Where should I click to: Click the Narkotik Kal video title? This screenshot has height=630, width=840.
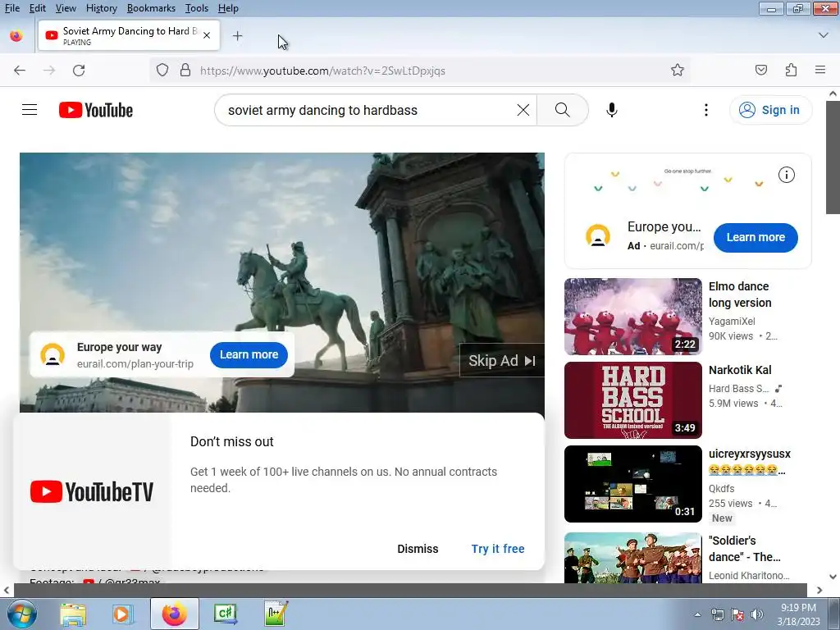pyautogui.click(x=740, y=370)
